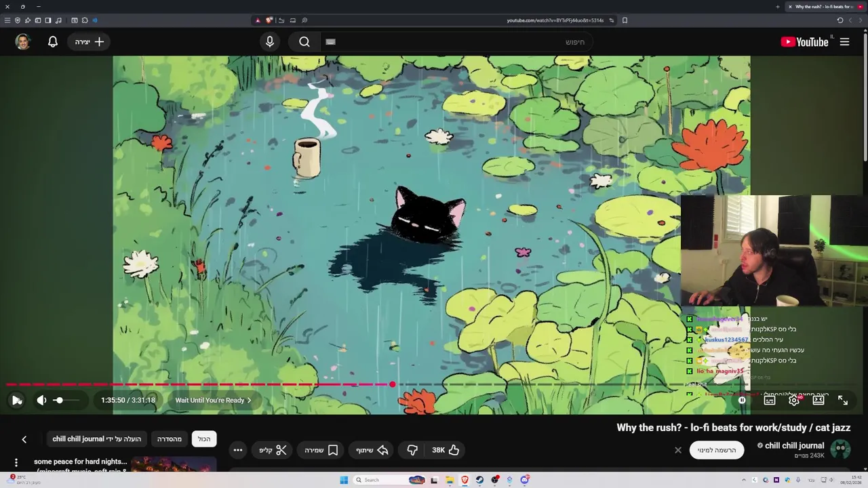The height and width of the screenshot is (488, 868).
Task: Show hidden system tray icons chevron
Action: coord(744,480)
